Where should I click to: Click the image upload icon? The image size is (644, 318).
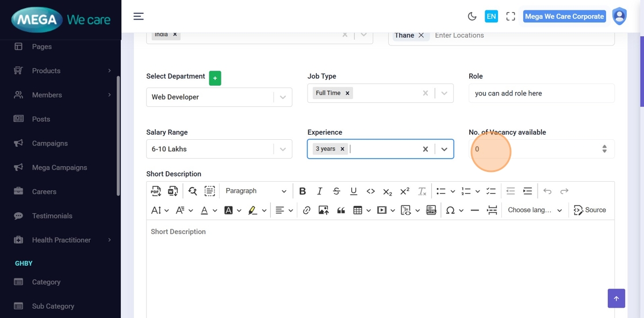tap(323, 210)
